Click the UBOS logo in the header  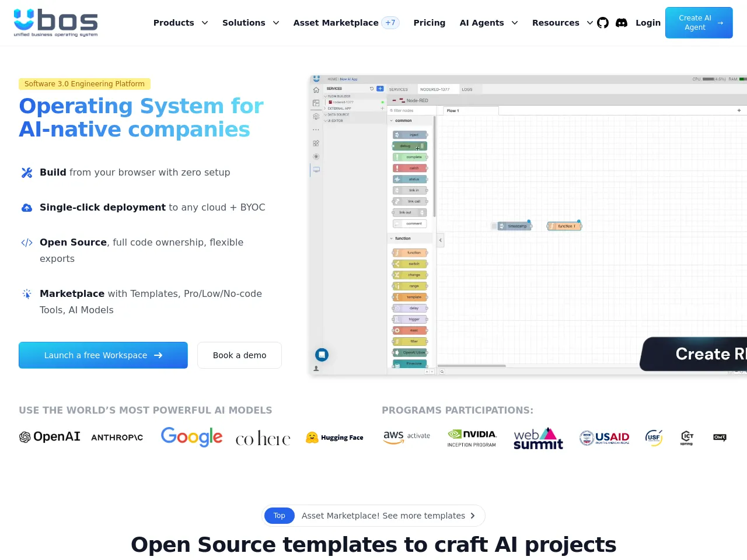[x=55, y=23]
